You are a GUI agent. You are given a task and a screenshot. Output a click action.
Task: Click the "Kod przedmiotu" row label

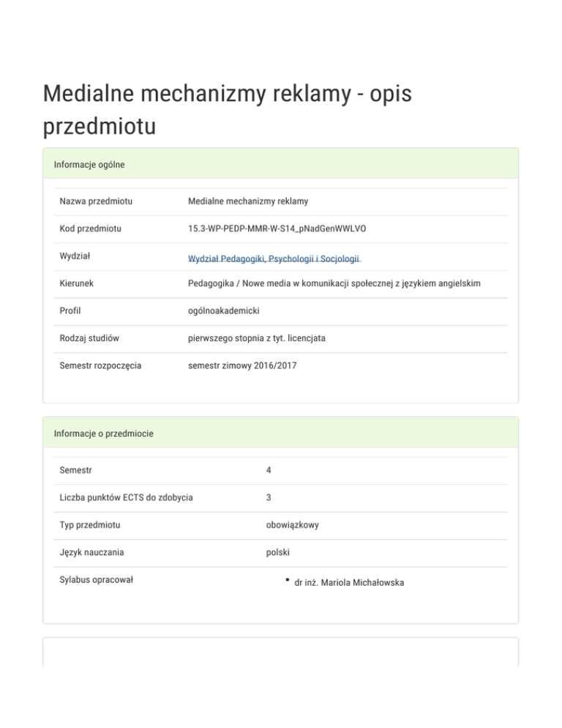[90, 229]
